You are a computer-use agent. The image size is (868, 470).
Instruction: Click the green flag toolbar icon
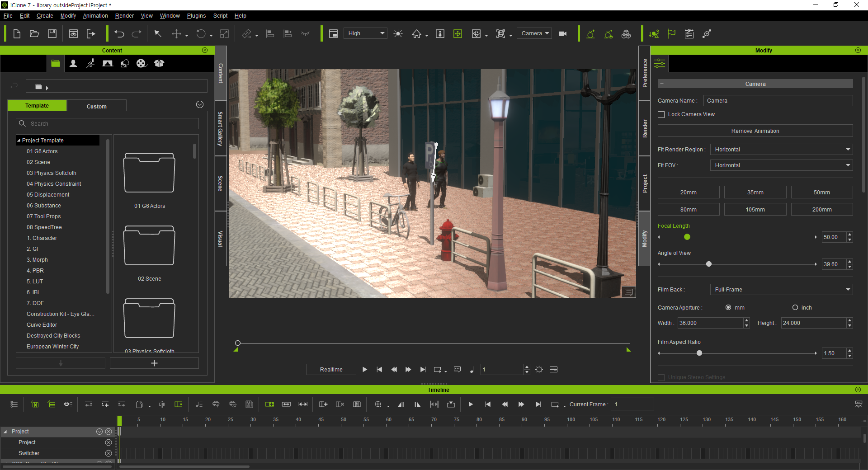pyautogui.click(x=671, y=34)
